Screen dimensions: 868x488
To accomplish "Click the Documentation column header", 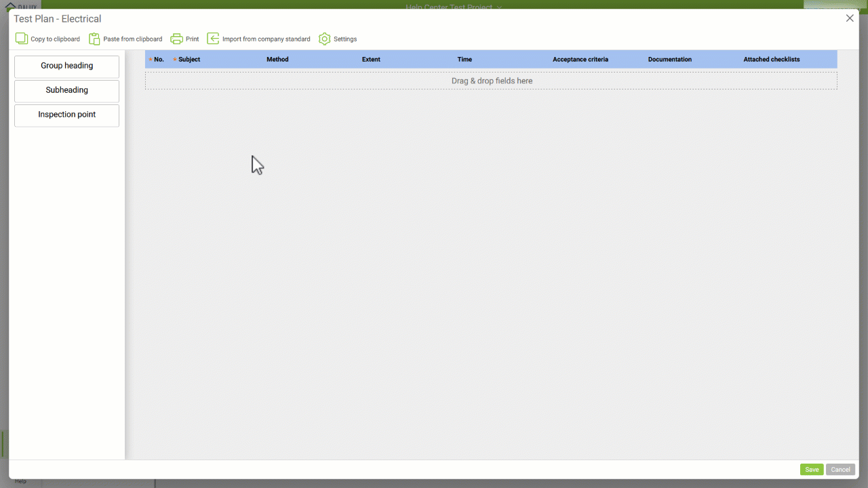I will click(x=669, y=60).
